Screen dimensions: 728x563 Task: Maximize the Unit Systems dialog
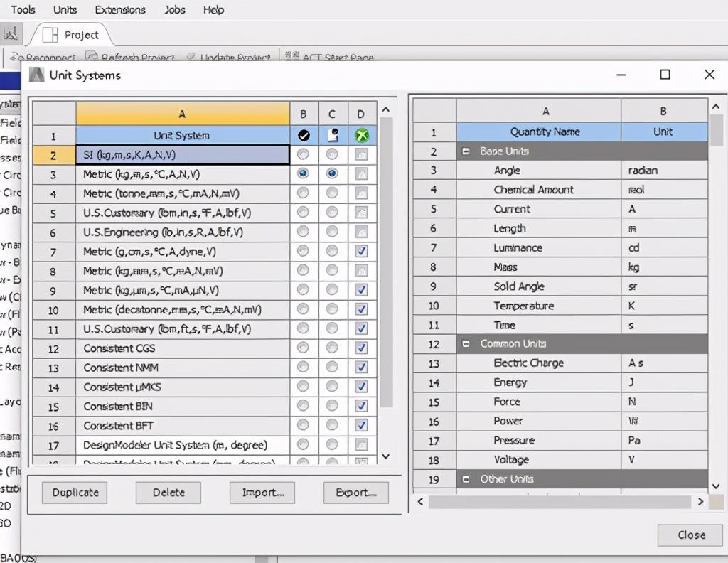(x=665, y=75)
